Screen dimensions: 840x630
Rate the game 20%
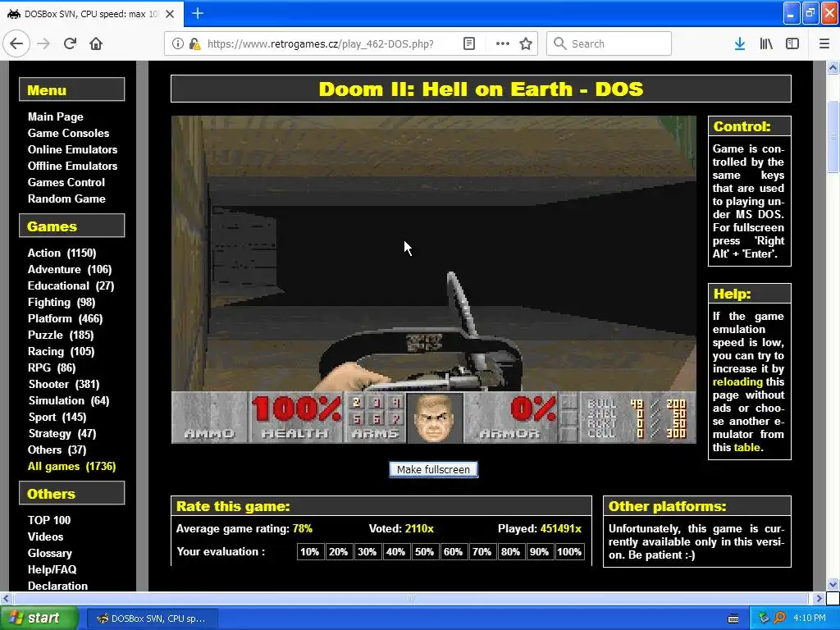339,552
